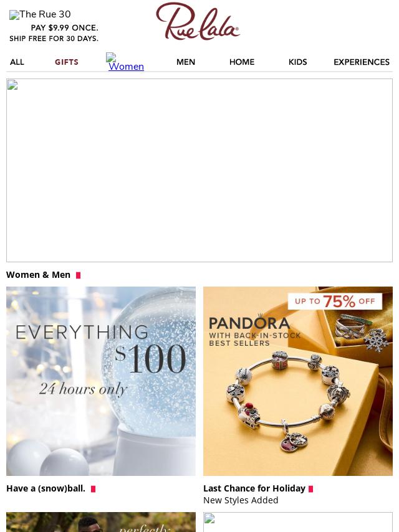Click red marker beside Women & Men
399x532 pixels.
click(x=78, y=275)
